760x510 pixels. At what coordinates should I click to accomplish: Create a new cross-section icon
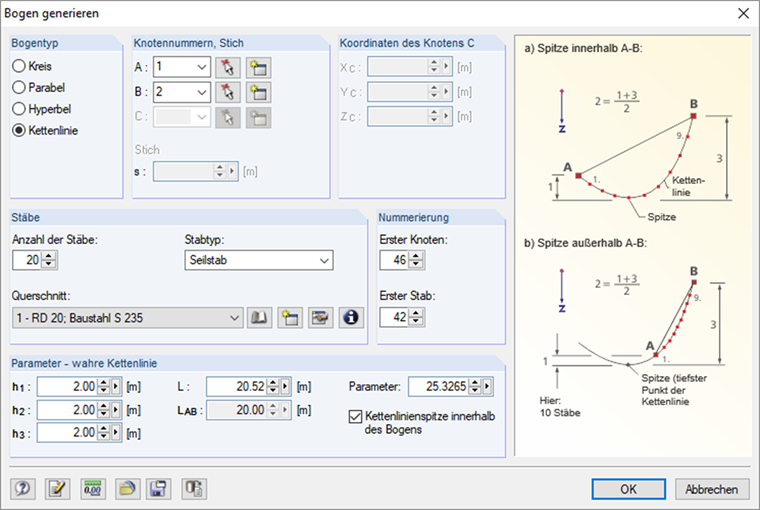290,318
